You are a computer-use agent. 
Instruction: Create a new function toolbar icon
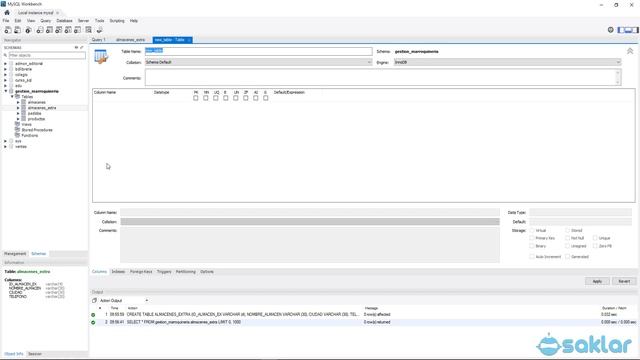pos(78,30)
